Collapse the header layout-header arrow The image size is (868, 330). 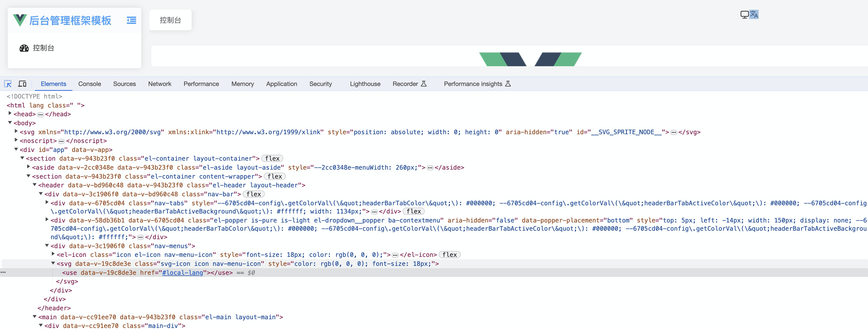[x=35, y=185]
